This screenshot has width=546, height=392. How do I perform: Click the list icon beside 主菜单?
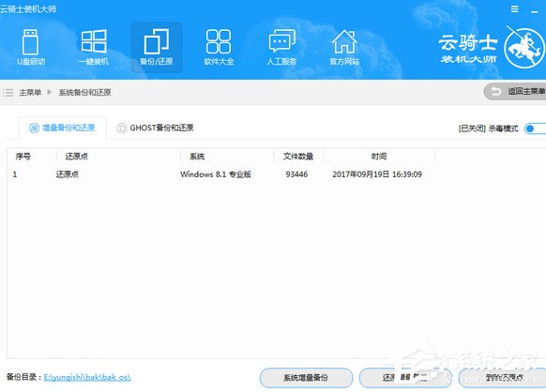click(x=8, y=93)
